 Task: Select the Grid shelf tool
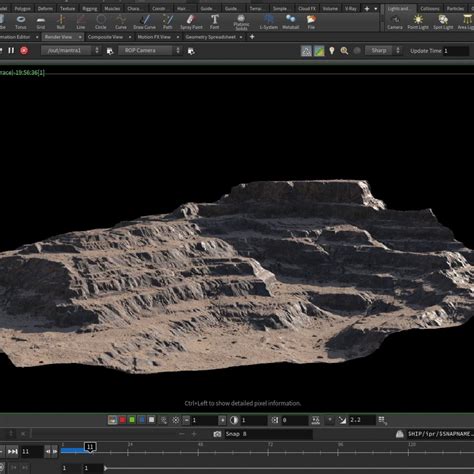coord(41,22)
